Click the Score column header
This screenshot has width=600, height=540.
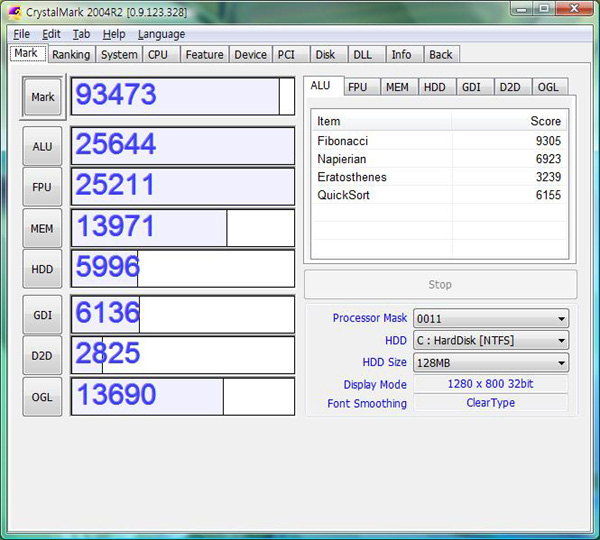point(509,121)
